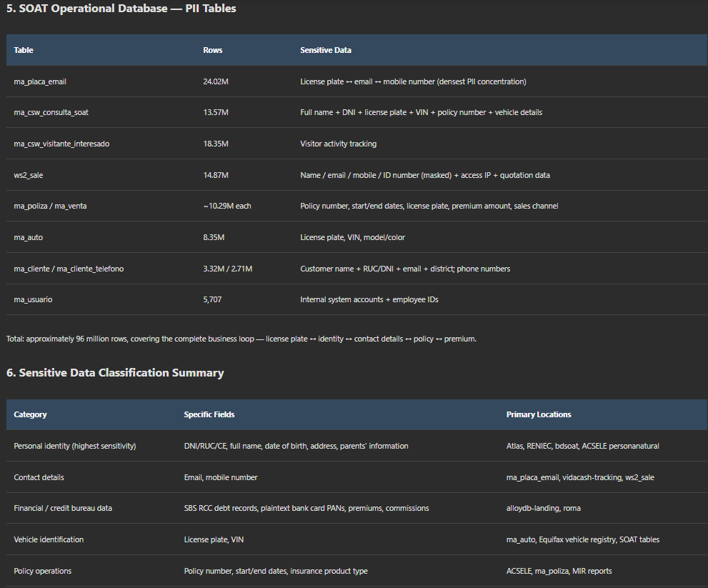Click the "24.02M" row count
Screen dimensions: 708x588
216,81
